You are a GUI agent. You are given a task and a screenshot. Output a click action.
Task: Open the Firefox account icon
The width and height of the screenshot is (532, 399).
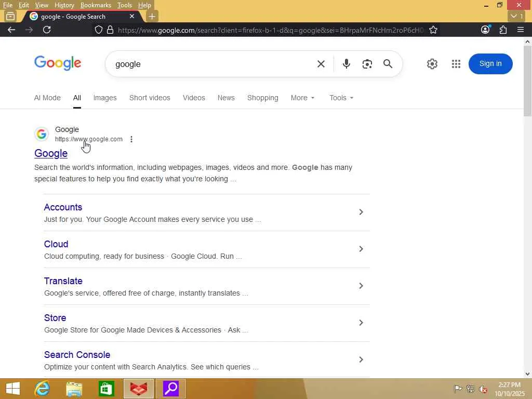tap(486, 30)
